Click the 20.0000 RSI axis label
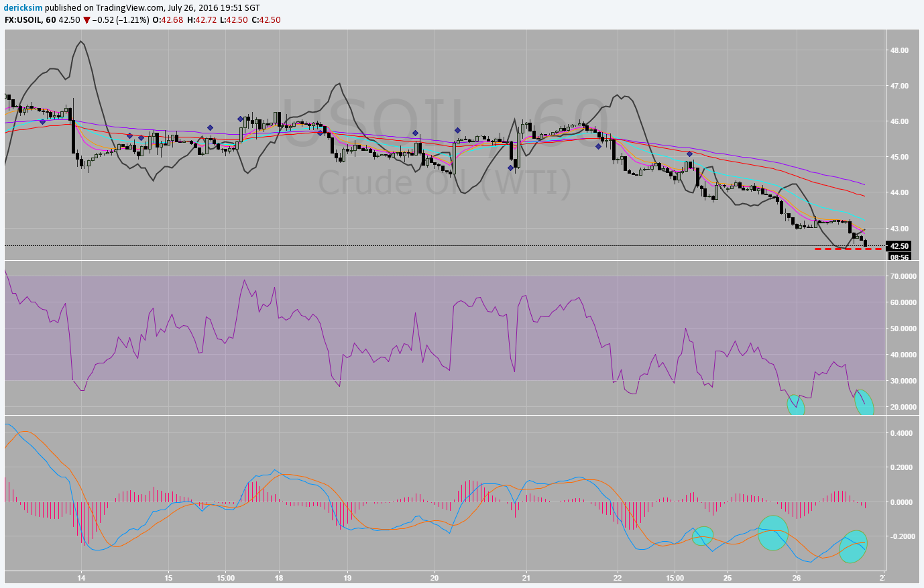 pos(904,407)
